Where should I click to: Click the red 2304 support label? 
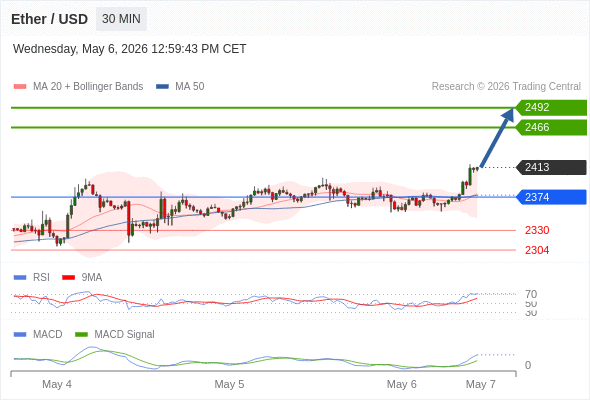pyautogui.click(x=537, y=250)
